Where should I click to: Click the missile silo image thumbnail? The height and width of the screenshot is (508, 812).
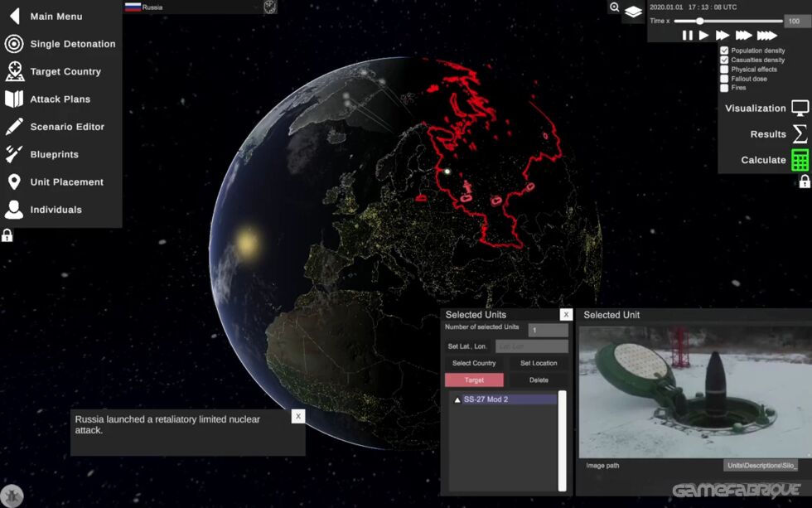[x=695, y=392]
